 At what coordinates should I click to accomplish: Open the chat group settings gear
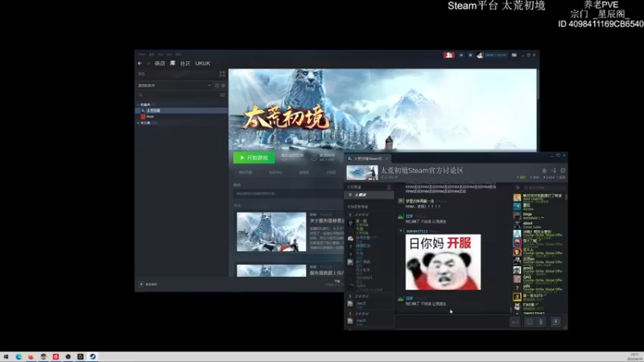pyautogui.click(x=563, y=171)
